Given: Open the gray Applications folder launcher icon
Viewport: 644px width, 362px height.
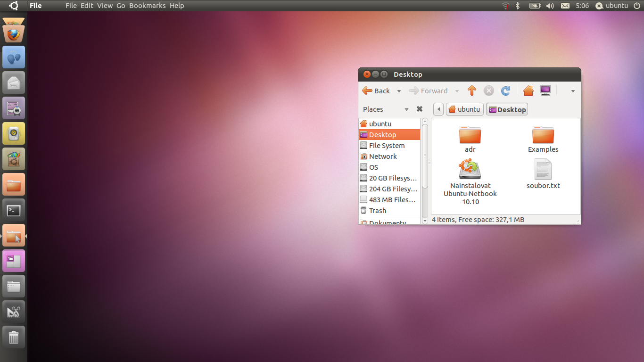Looking at the screenshot, I should pyautogui.click(x=14, y=286).
